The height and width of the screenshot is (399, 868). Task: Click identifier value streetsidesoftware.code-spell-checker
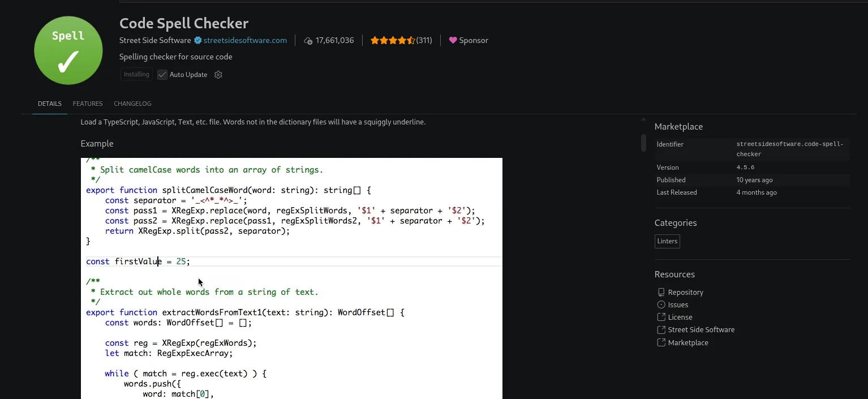pyautogui.click(x=790, y=149)
